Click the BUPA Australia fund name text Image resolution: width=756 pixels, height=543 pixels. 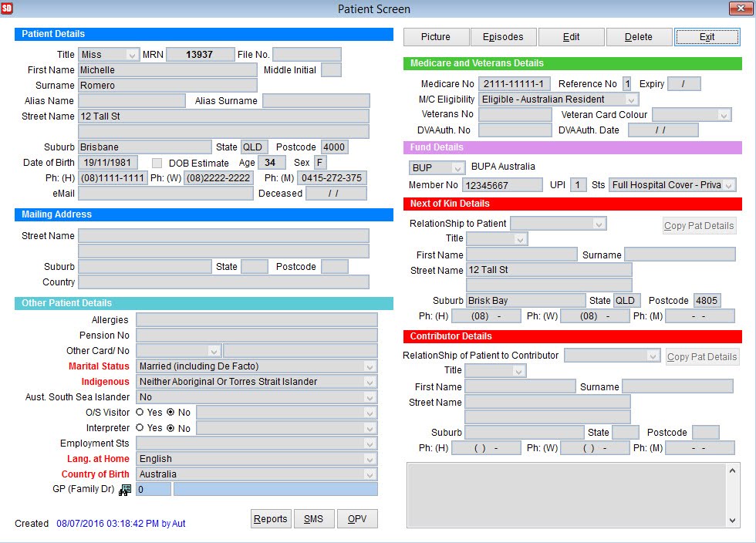(503, 167)
